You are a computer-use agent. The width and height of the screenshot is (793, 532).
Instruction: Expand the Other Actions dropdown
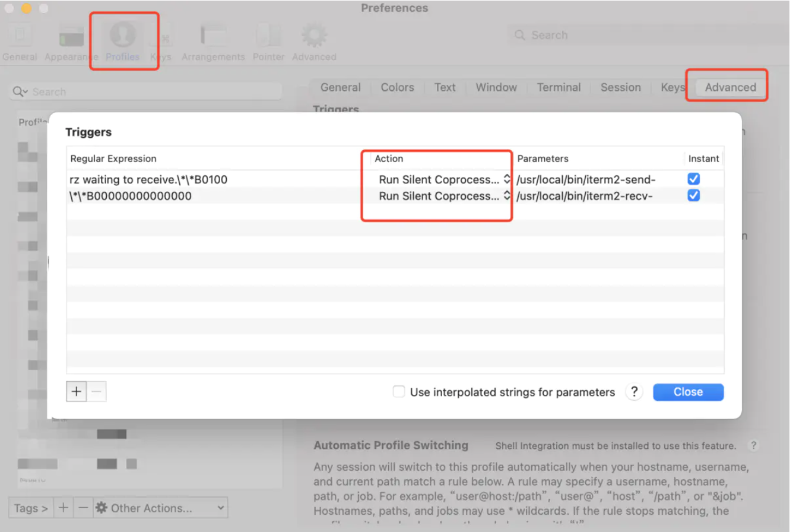tap(160, 508)
